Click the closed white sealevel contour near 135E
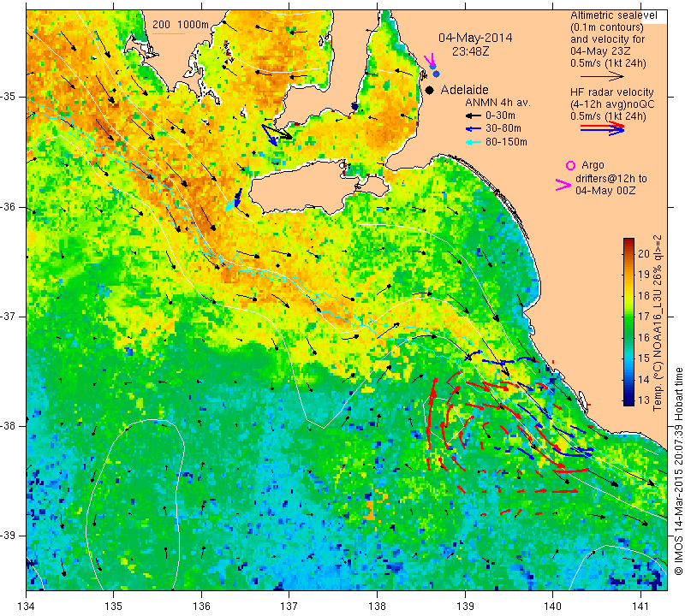685x616 pixels. click(135, 504)
